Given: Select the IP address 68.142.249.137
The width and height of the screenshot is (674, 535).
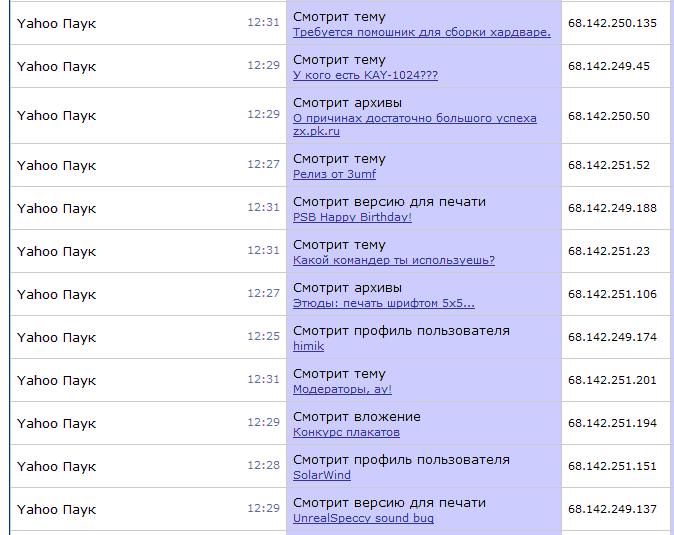Looking at the screenshot, I should 612,509.
